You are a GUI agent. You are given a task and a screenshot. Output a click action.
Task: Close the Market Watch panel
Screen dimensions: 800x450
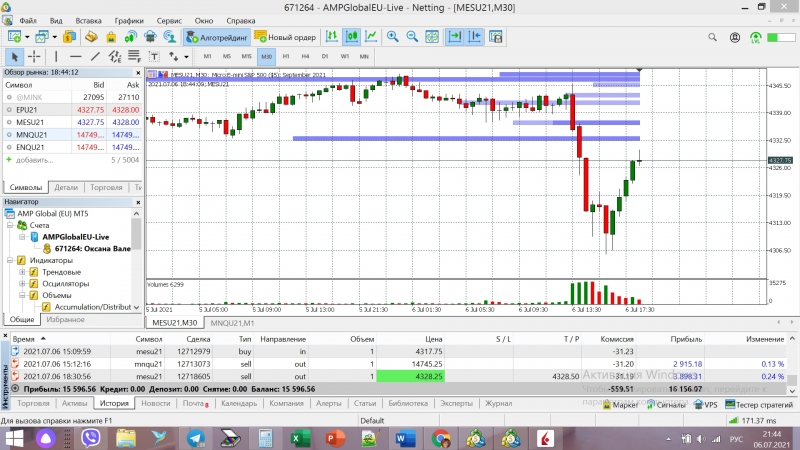pos(138,72)
